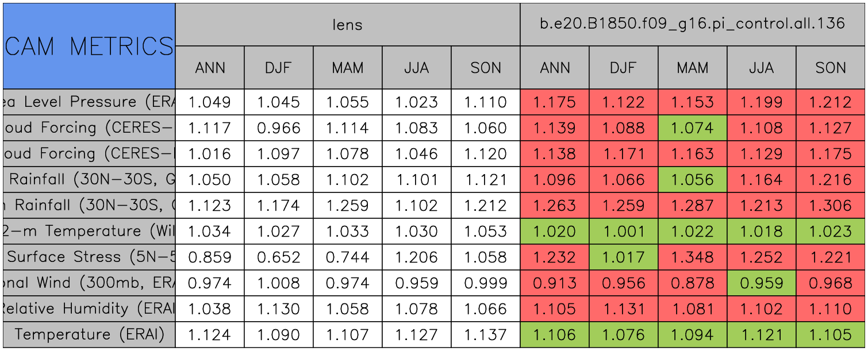Select MAM header under the pi_control group
This screenshot has height=351, width=868.
[692, 68]
